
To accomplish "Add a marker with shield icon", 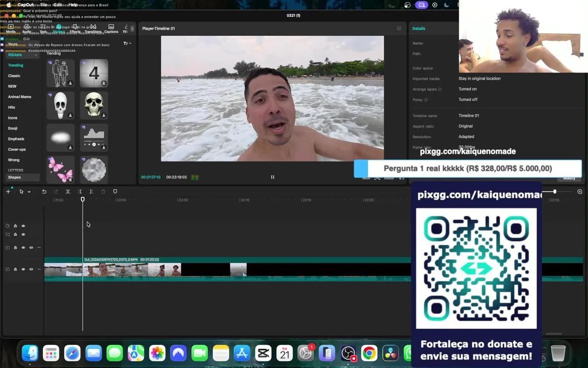I will click(x=115, y=192).
